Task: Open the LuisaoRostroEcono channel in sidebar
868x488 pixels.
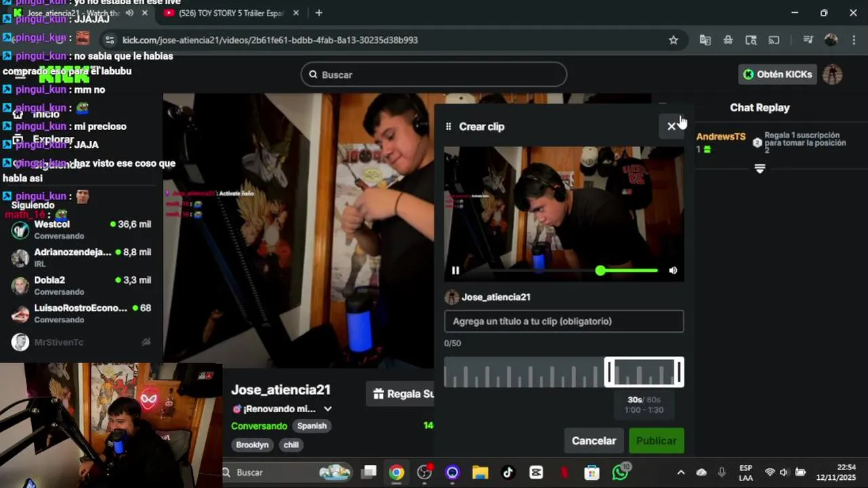Action: point(81,313)
